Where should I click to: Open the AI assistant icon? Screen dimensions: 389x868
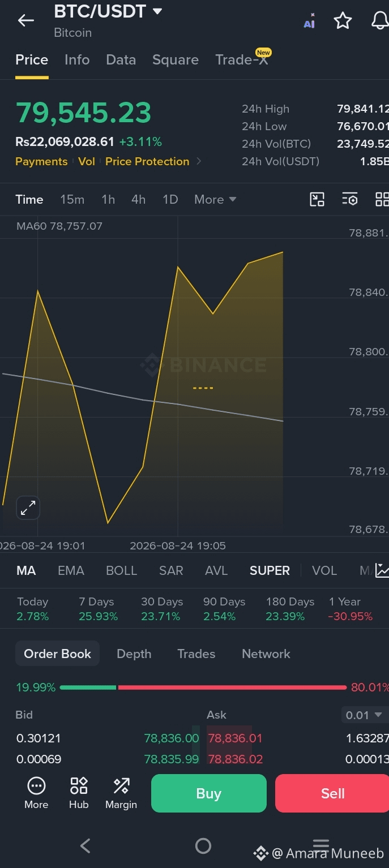(309, 21)
